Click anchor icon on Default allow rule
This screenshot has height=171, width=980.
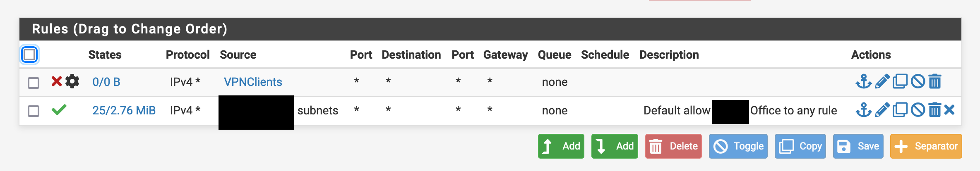pyautogui.click(x=863, y=110)
